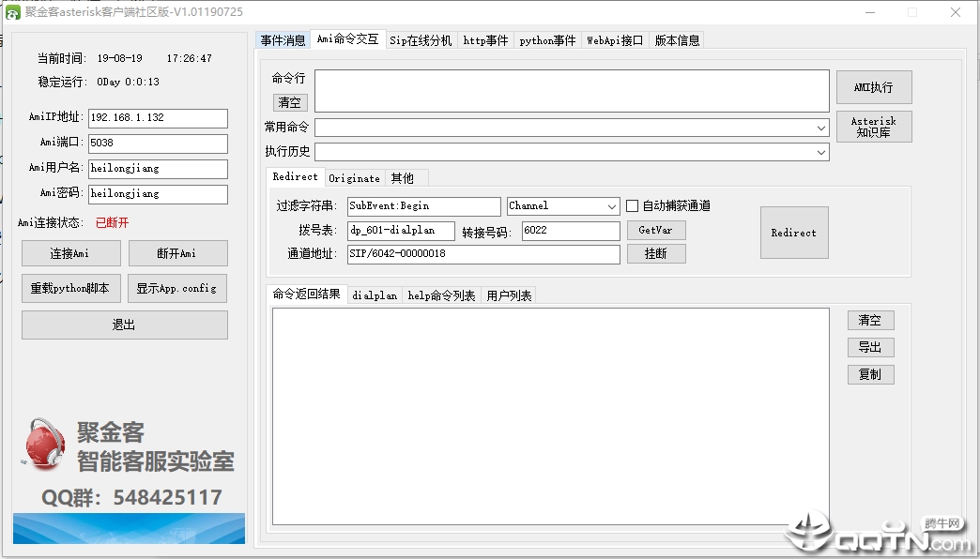The height and width of the screenshot is (559, 980).
Task: Minimize the window
Action: point(870,12)
